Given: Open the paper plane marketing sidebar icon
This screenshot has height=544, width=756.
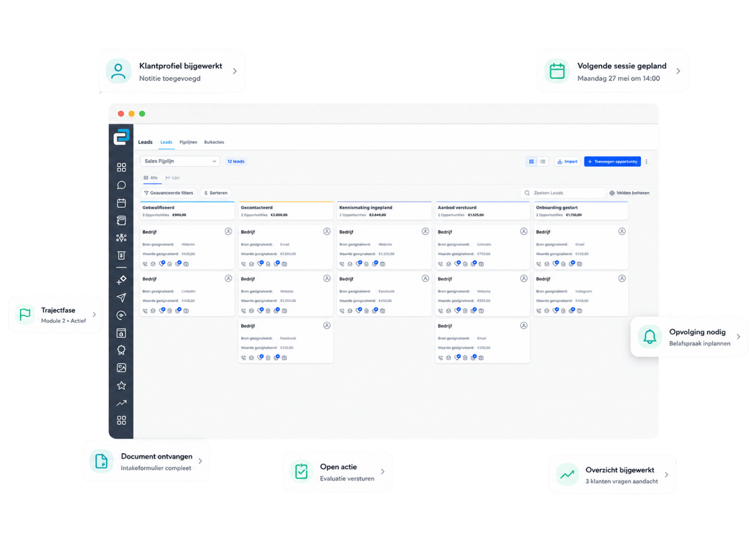Looking at the screenshot, I should pyautogui.click(x=121, y=298).
